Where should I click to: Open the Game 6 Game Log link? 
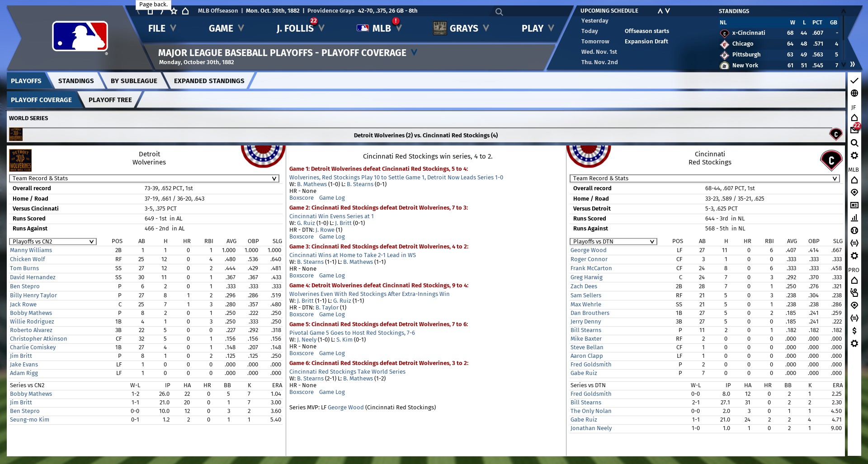tap(332, 392)
